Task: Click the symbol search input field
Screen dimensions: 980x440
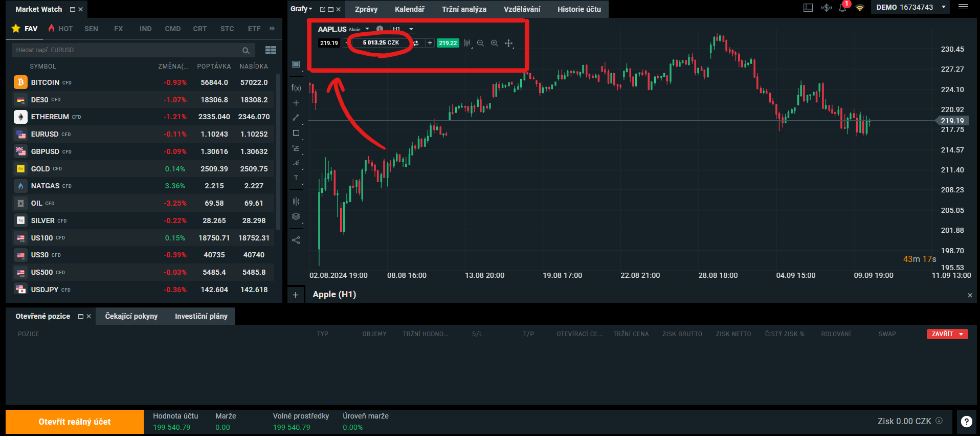Action: click(x=128, y=50)
